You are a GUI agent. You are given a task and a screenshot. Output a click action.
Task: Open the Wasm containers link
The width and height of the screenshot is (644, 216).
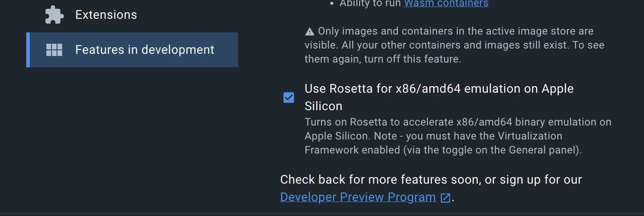[446, 3]
